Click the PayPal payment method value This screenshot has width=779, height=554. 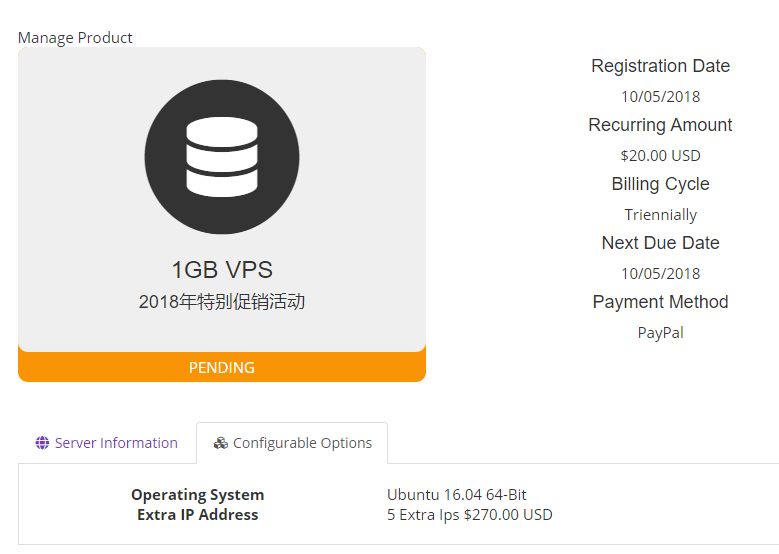pos(660,333)
